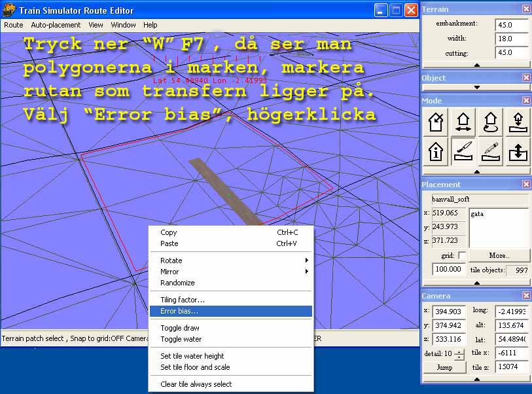Viewport: 532px width, 394px height.
Task: Select Clear tile always select
Action: tap(231, 384)
